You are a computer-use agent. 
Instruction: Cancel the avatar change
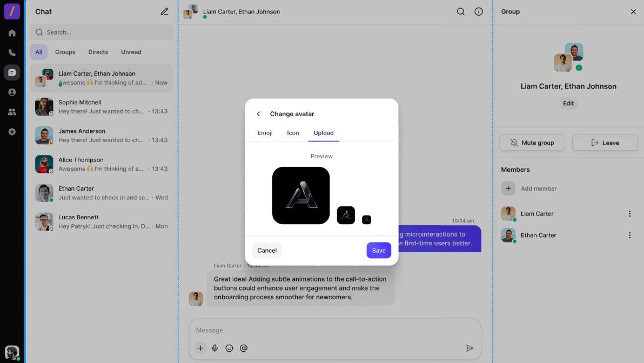coord(267,250)
